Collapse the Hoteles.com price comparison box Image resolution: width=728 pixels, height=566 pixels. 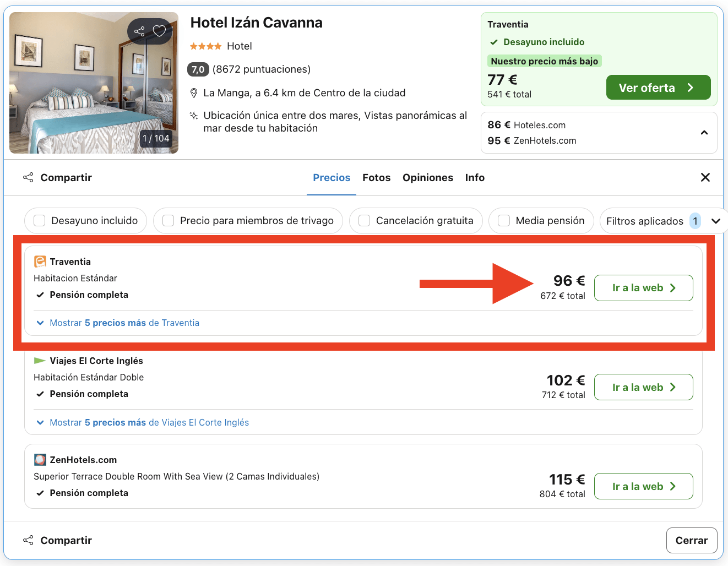point(704,133)
